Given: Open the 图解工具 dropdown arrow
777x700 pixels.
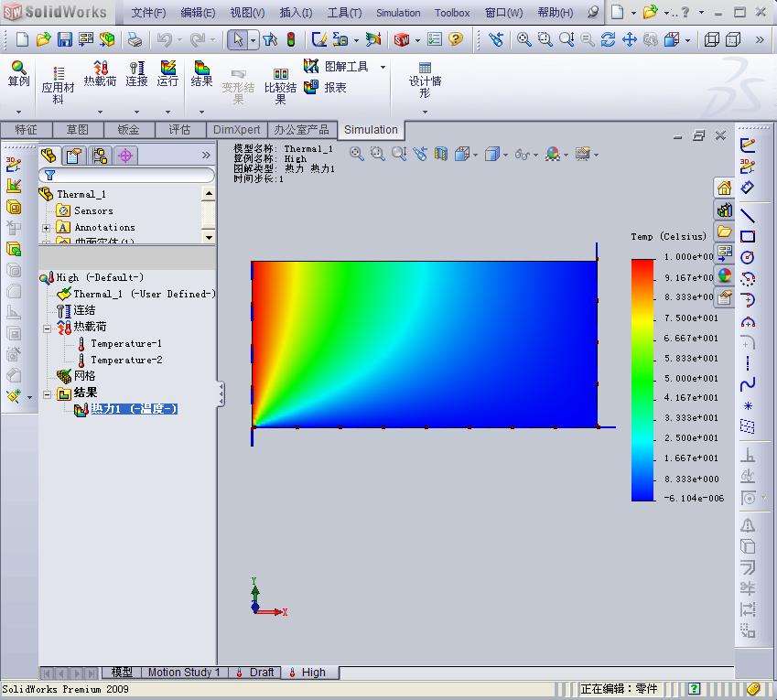Looking at the screenshot, I should point(383,67).
